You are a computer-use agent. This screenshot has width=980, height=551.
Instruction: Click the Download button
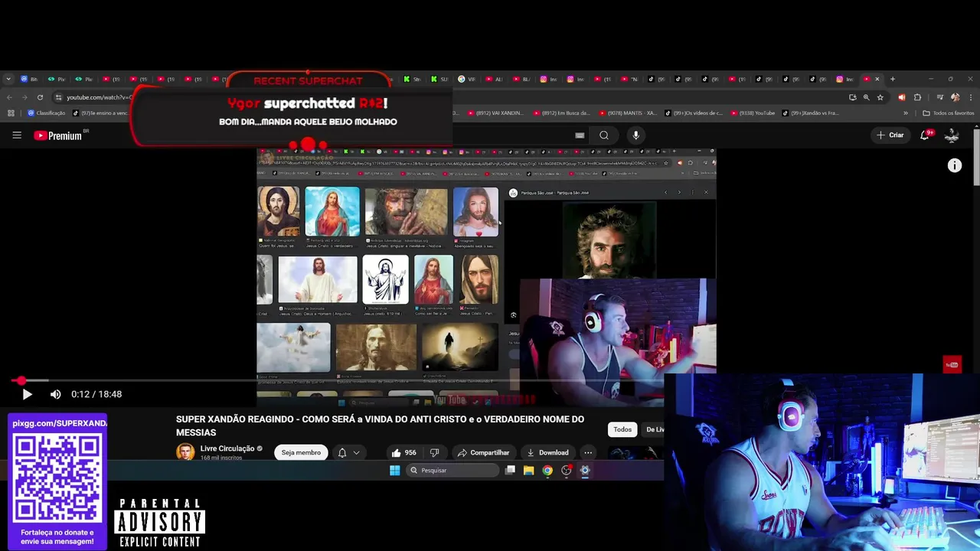tap(547, 452)
